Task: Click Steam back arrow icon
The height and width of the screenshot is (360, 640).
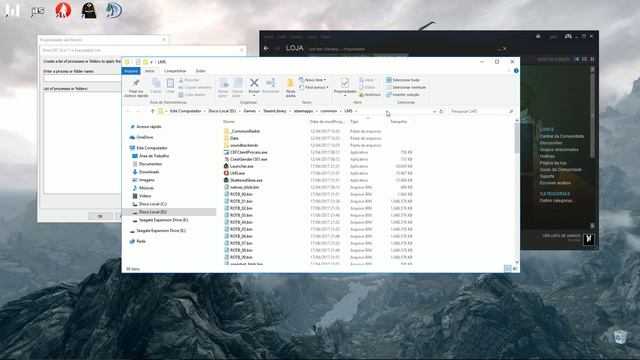Action: coord(267,48)
